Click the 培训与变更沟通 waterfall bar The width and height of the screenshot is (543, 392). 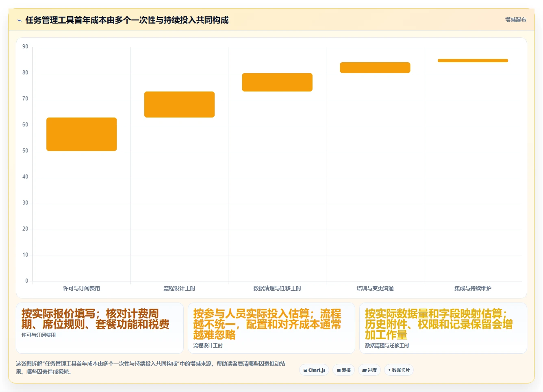click(x=375, y=68)
